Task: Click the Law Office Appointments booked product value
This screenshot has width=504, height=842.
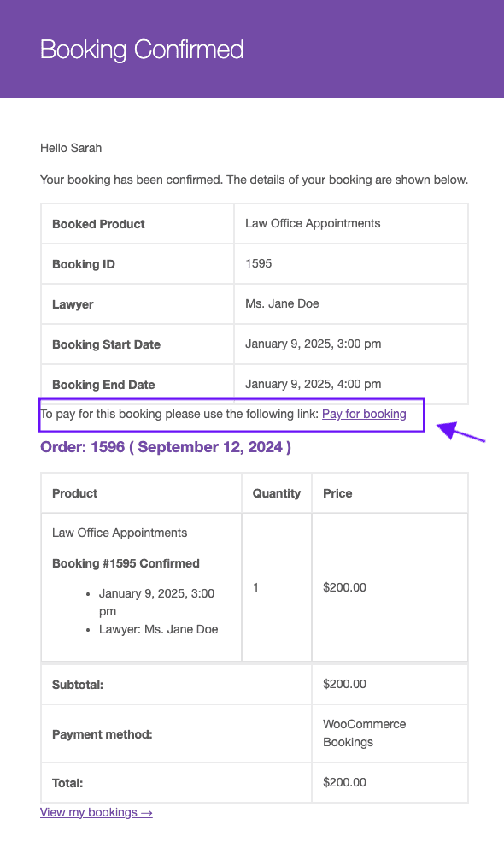Action: (x=313, y=223)
